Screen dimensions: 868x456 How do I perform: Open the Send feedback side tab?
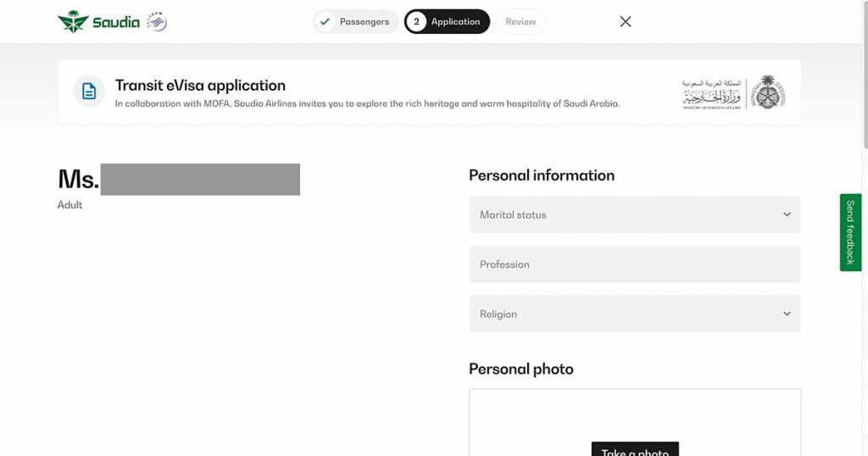point(850,232)
